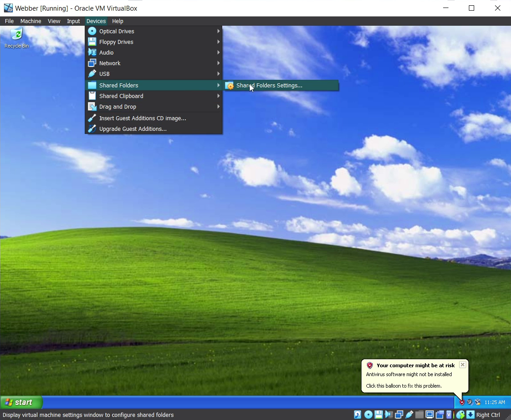Viewport: 511px width, 420px height.
Task: Select Shared Folders Settings option
Action: tap(269, 86)
